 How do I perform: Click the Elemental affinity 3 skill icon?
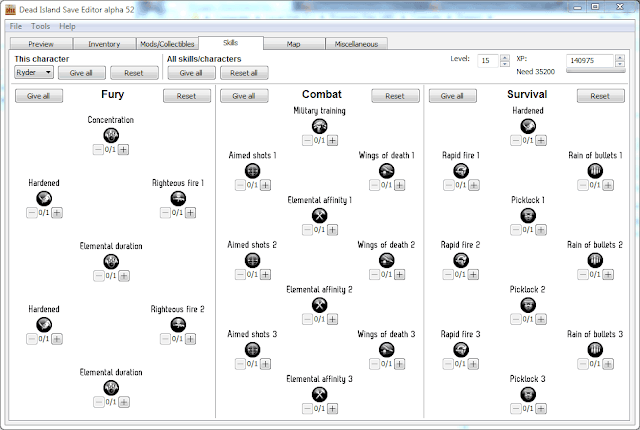click(319, 394)
